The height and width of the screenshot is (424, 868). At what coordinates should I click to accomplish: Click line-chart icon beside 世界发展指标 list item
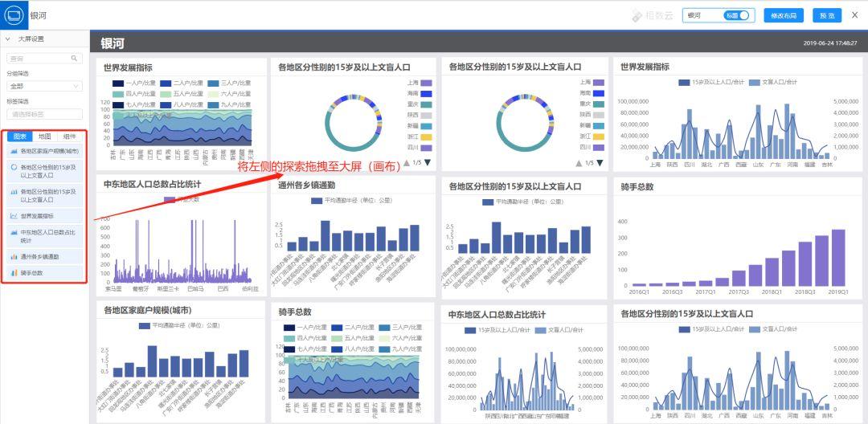coord(14,215)
